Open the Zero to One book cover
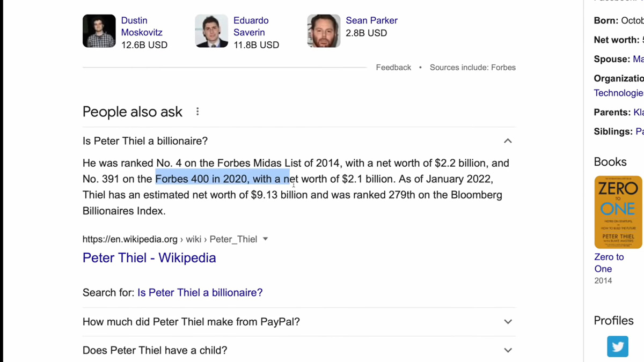Image resolution: width=644 pixels, height=362 pixels. (618, 212)
